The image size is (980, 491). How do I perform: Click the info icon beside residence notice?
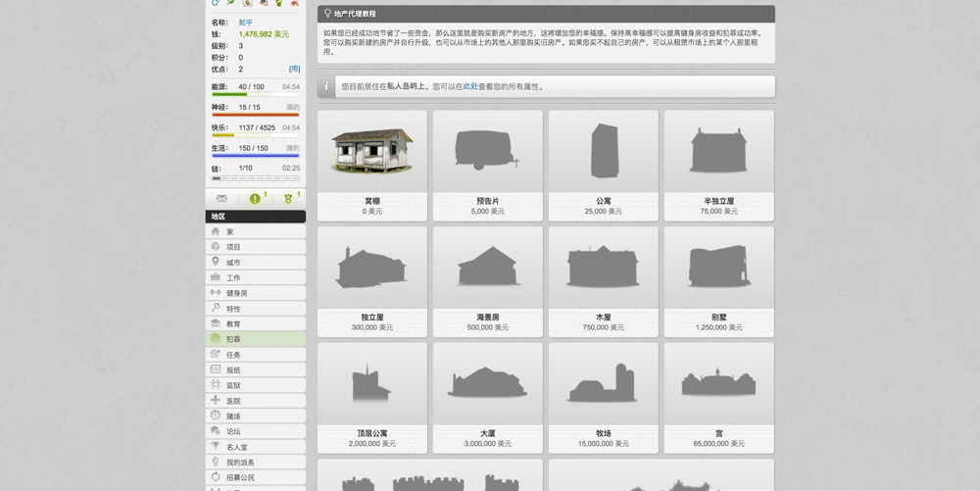point(326,87)
